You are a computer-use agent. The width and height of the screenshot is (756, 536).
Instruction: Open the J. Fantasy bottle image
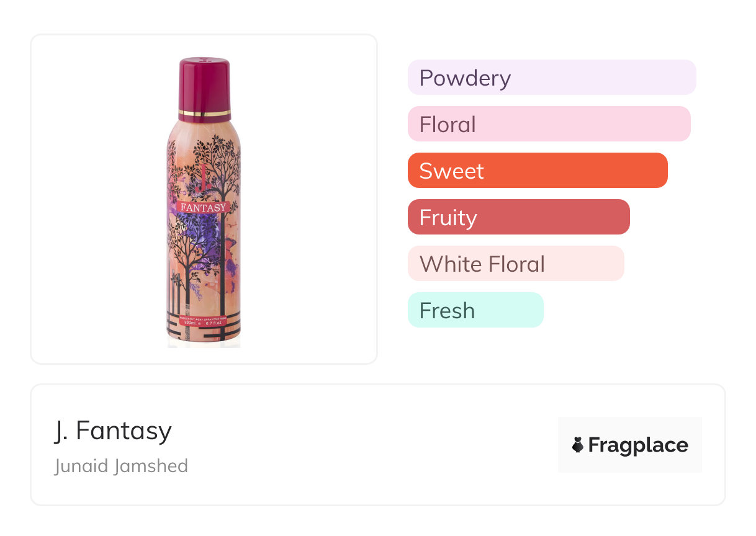tap(204, 199)
